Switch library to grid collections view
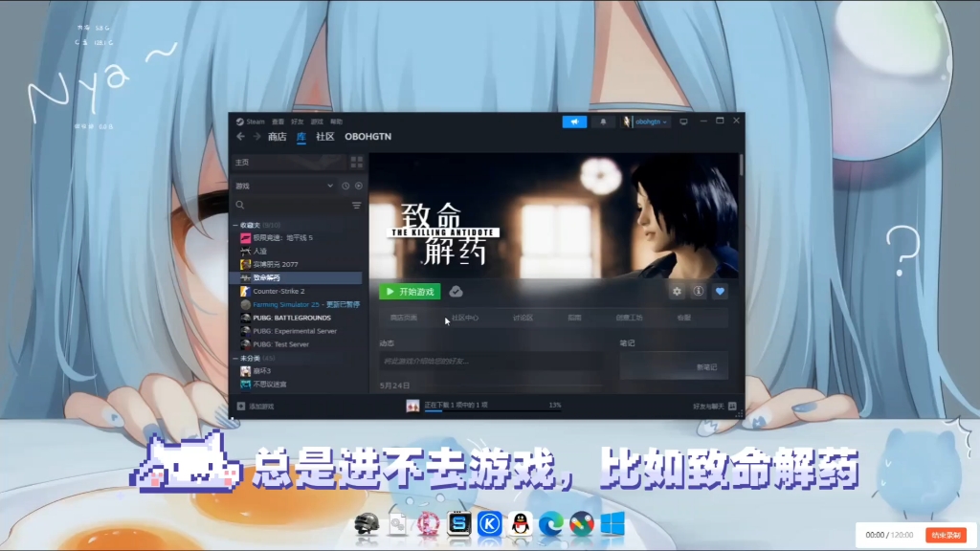The width and height of the screenshot is (980, 551). point(357,163)
